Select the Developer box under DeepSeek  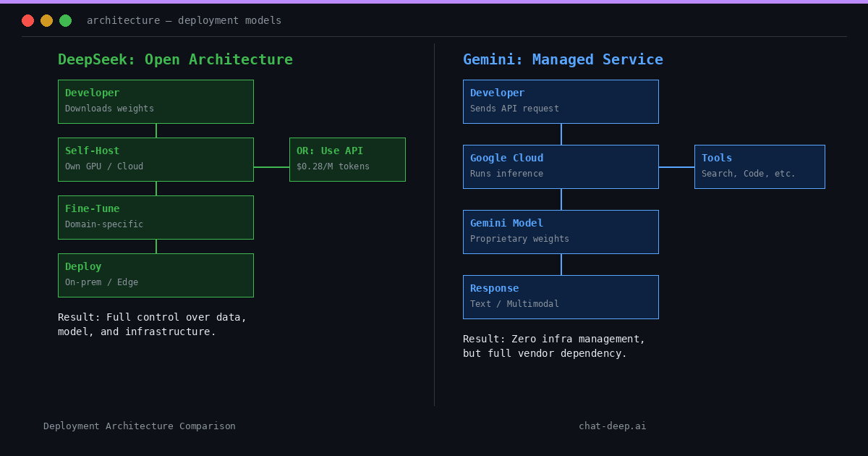[156, 101]
